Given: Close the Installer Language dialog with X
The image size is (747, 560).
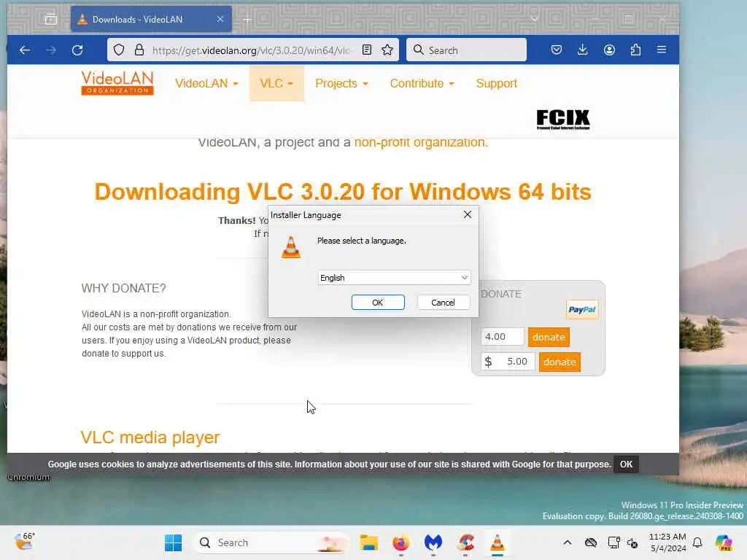Looking at the screenshot, I should pos(468,215).
